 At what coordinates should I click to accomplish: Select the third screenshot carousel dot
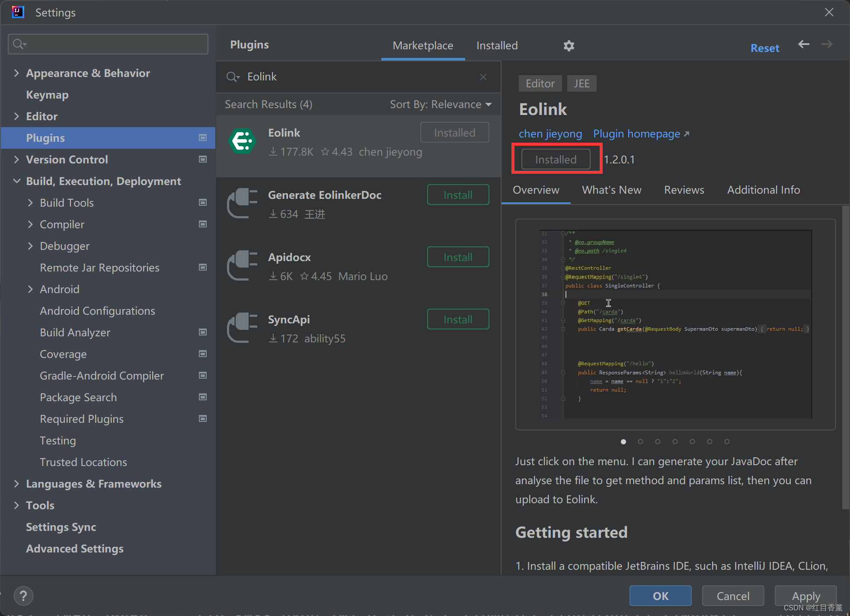pyautogui.click(x=658, y=441)
